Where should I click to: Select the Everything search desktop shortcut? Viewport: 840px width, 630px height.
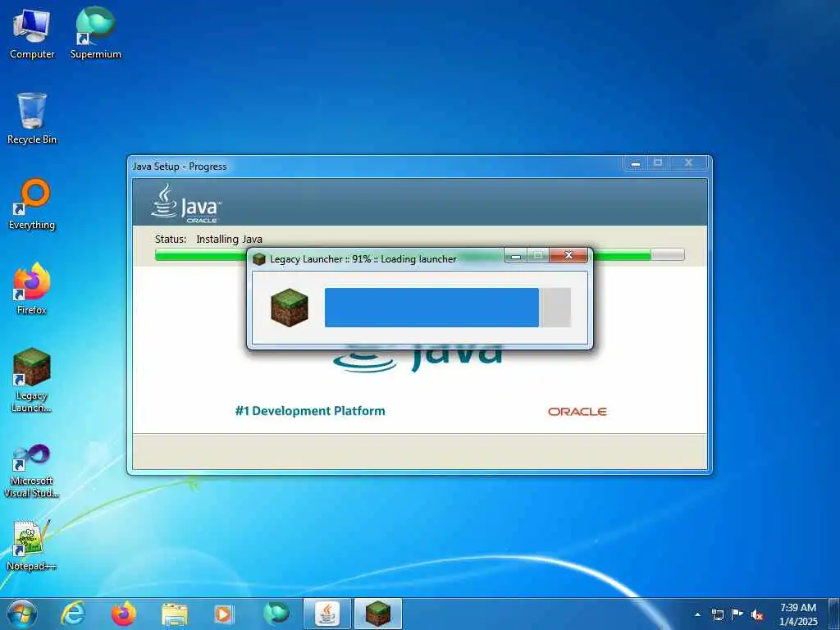pos(32,204)
